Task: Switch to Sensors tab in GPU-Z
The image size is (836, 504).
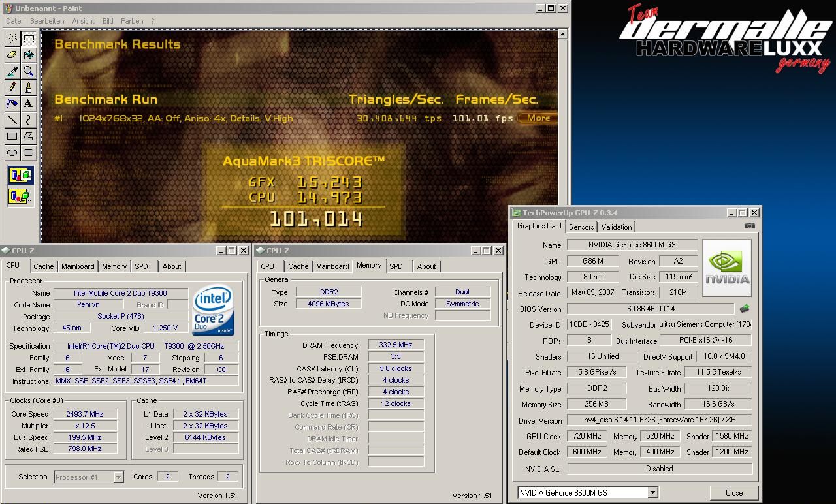Action: pyautogui.click(x=581, y=227)
